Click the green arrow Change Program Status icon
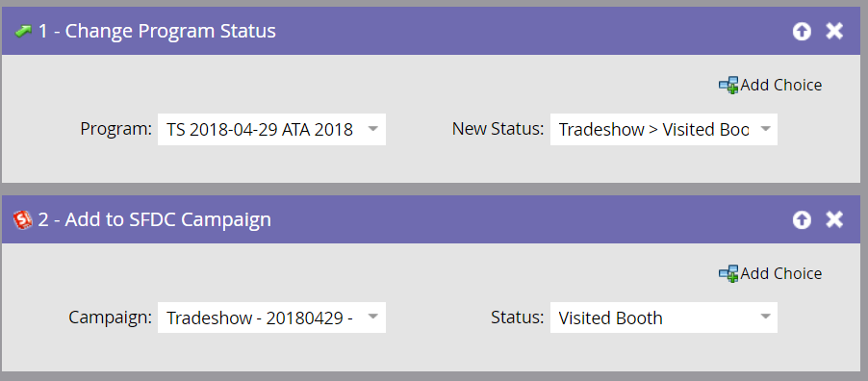 [x=23, y=32]
